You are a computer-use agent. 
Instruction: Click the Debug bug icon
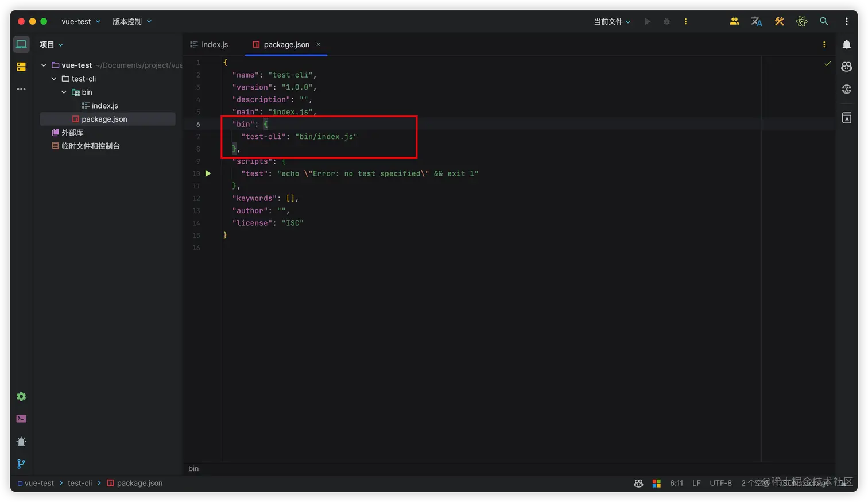tap(666, 21)
